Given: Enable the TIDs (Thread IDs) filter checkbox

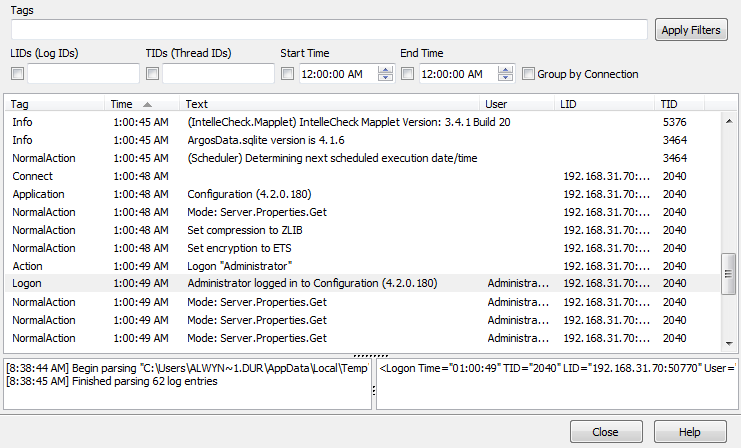Looking at the screenshot, I should pyautogui.click(x=153, y=74).
